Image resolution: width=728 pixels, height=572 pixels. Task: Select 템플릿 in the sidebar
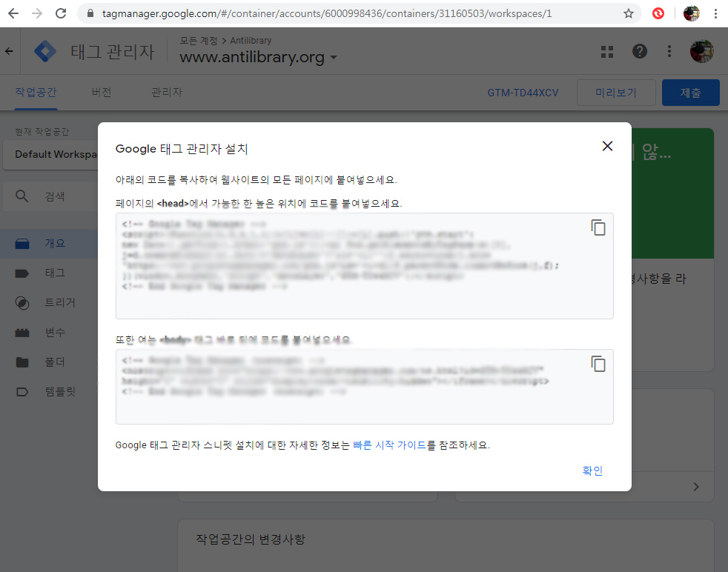(49, 391)
